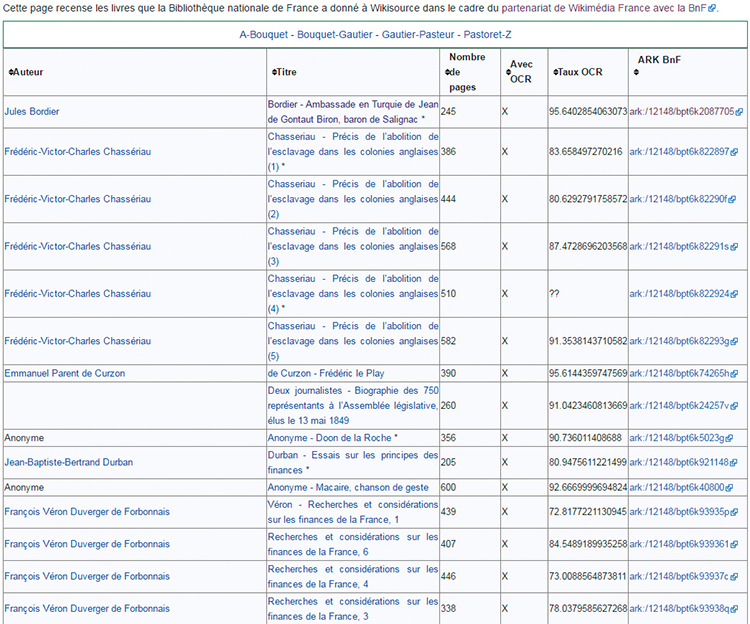Screen dimensions: 750x624
Task: Click external link icon after bpt6k82290f
Action: (x=732, y=199)
